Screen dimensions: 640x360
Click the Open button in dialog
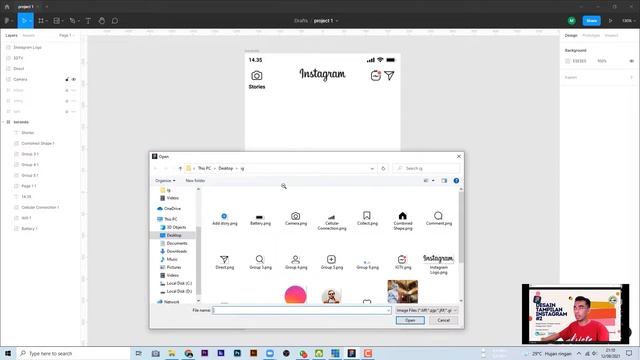point(410,320)
